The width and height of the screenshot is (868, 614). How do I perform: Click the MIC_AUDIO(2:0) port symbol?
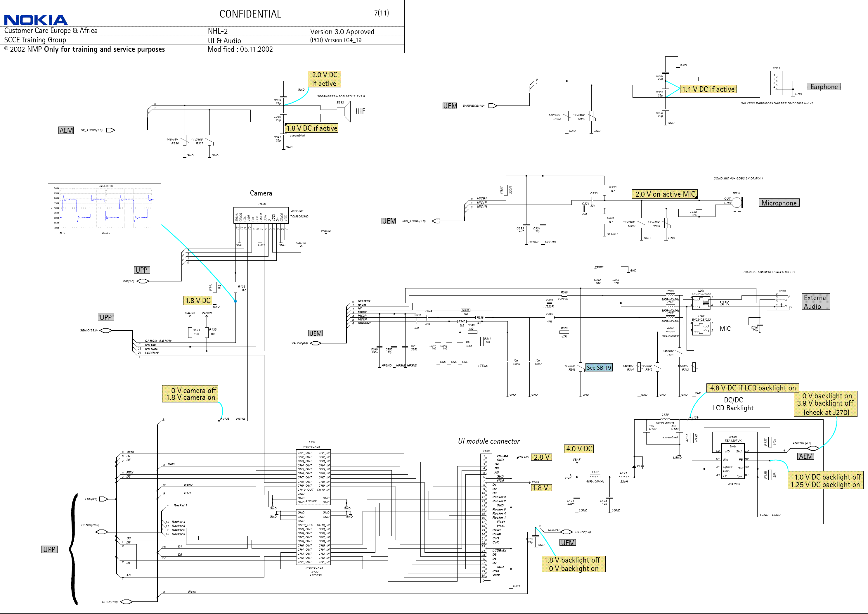(x=436, y=221)
